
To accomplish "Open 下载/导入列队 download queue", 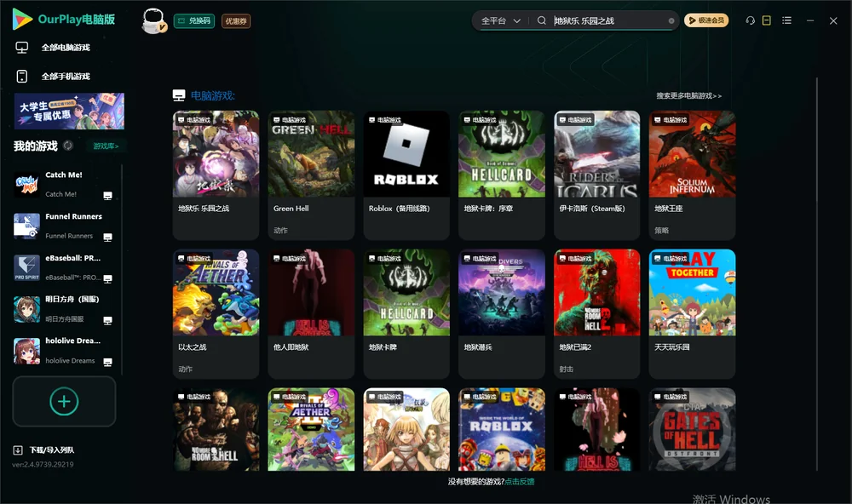I will 44,450.
